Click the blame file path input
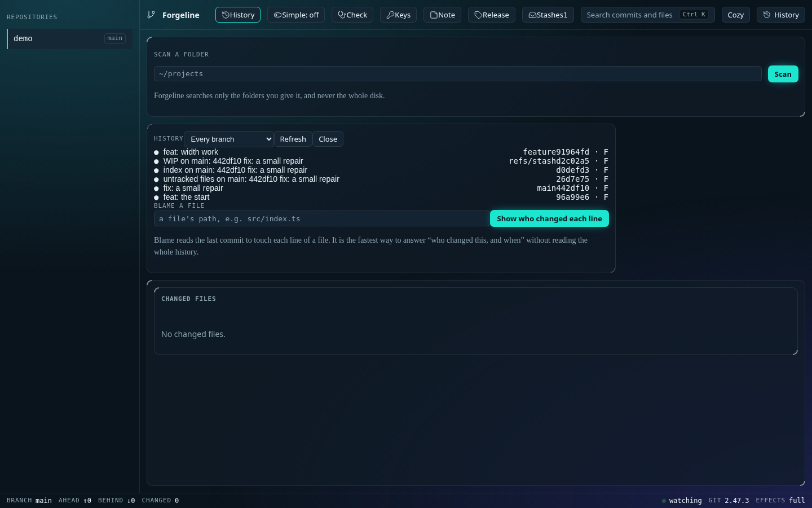812x508 pixels. coord(322,218)
